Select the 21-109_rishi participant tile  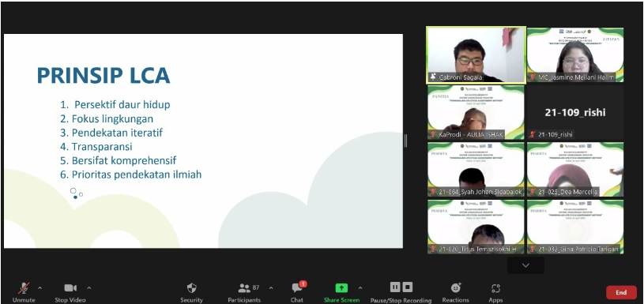(x=575, y=112)
